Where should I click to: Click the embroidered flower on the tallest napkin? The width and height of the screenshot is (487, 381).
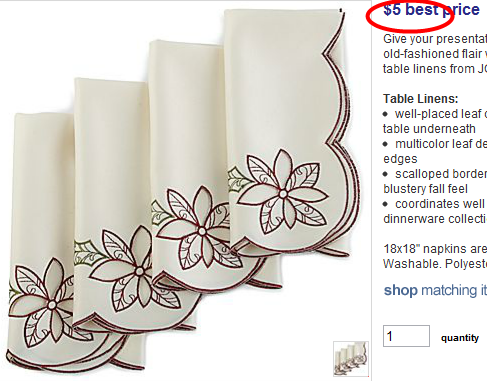pos(283,193)
